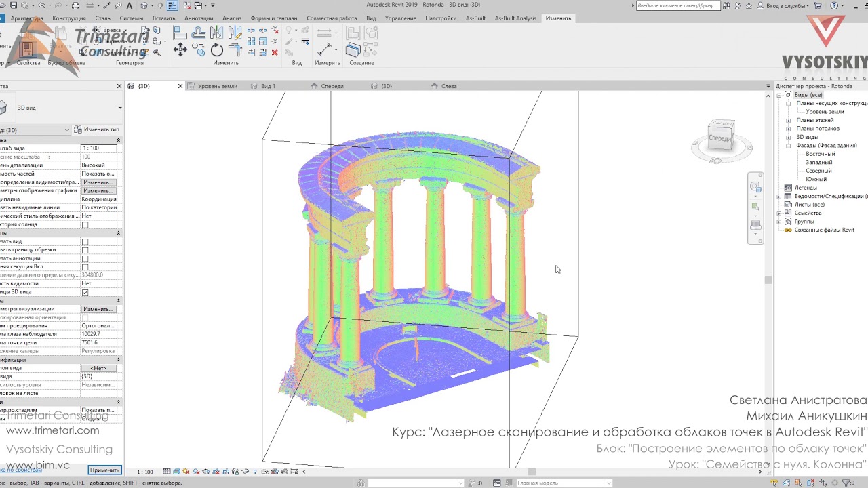Click Изменить for Параметры визуализации

pyautogui.click(x=98, y=309)
